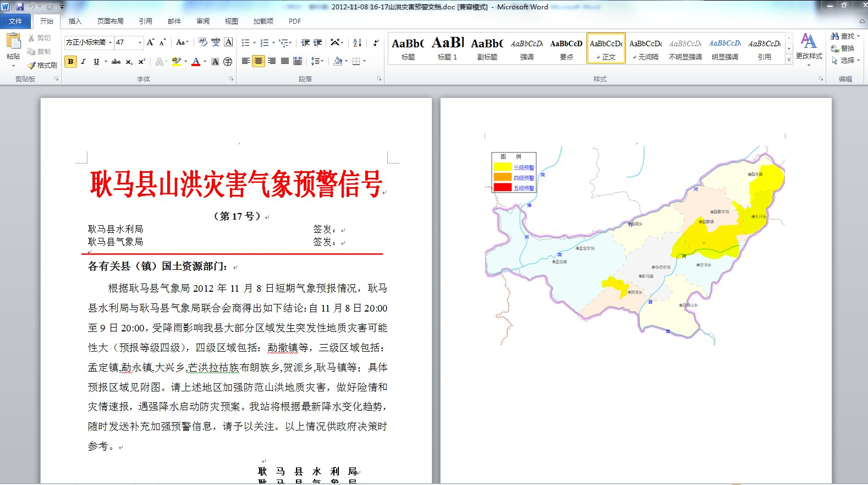This screenshot has height=485, width=868.
Task: Click the 更改样式 Change Styles button
Action: (x=809, y=48)
